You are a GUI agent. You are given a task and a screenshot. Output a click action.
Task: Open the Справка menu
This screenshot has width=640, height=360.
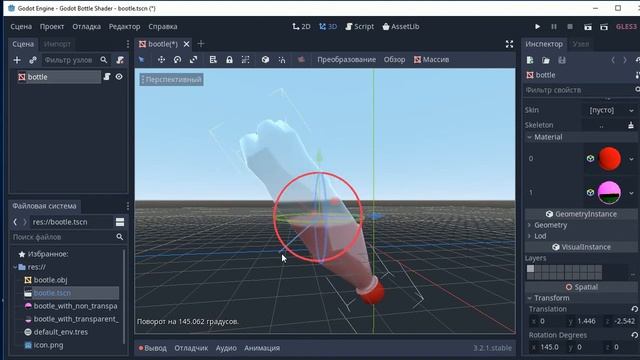tap(163, 27)
